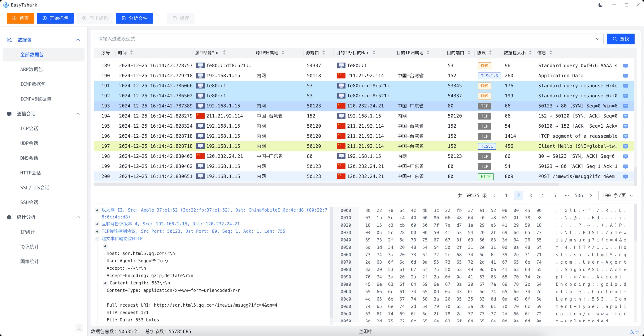The image size is (644, 336).
Task: Collapse the 超文本传输协议HTTP tree node
Action: pos(97,239)
